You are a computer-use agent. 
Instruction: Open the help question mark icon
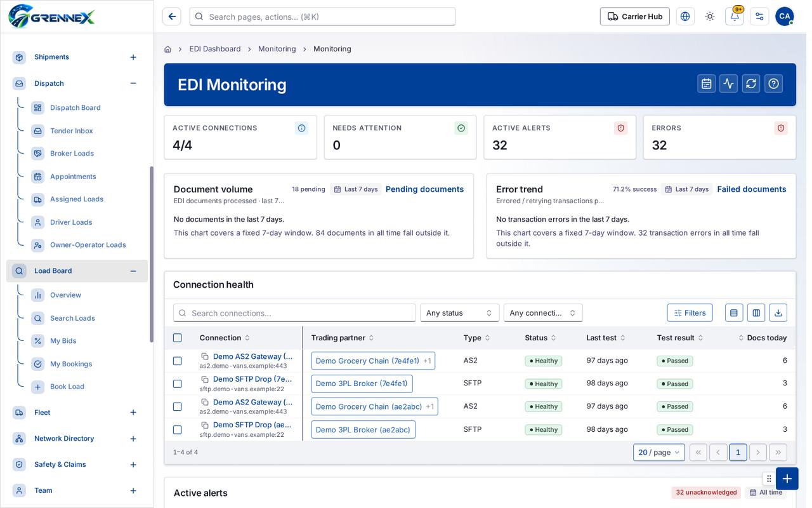click(773, 84)
